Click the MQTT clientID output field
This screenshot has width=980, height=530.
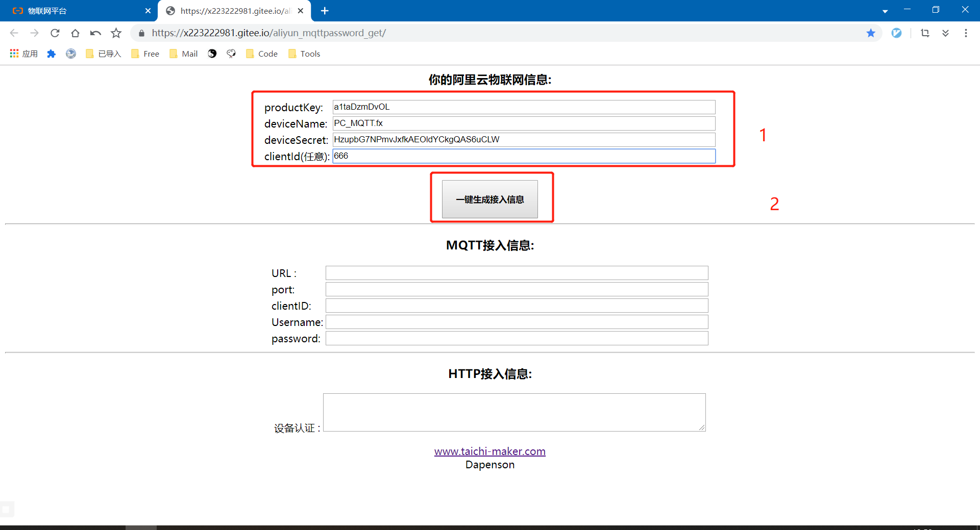517,306
